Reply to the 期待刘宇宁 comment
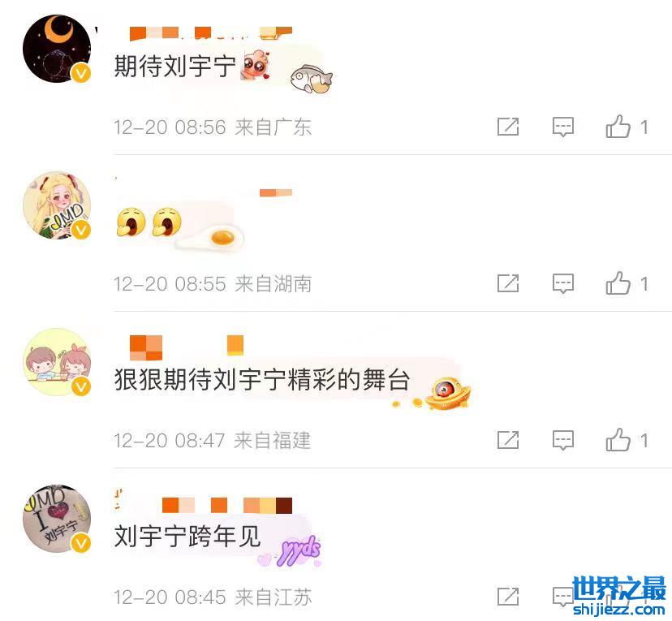672x621 pixels. click(562, 127)
